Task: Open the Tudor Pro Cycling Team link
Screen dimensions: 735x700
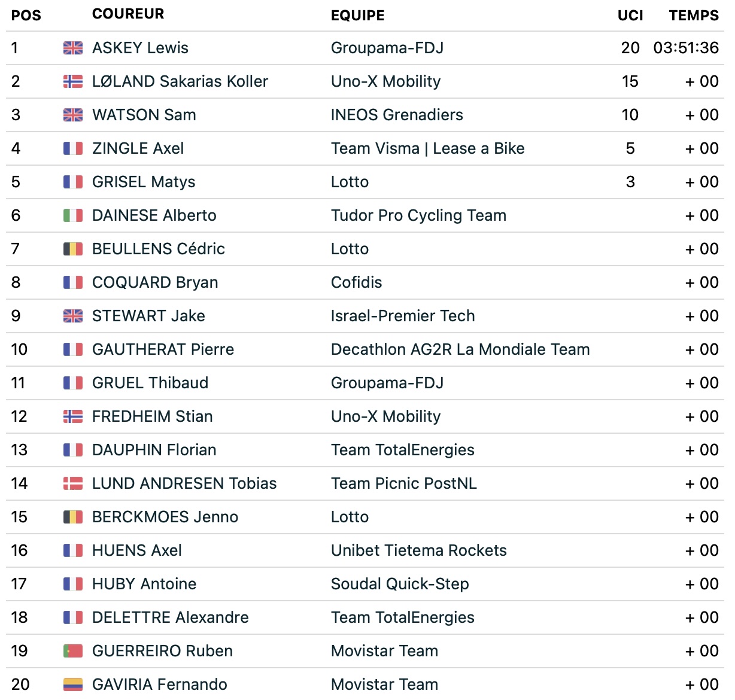Action: [418, 215]
